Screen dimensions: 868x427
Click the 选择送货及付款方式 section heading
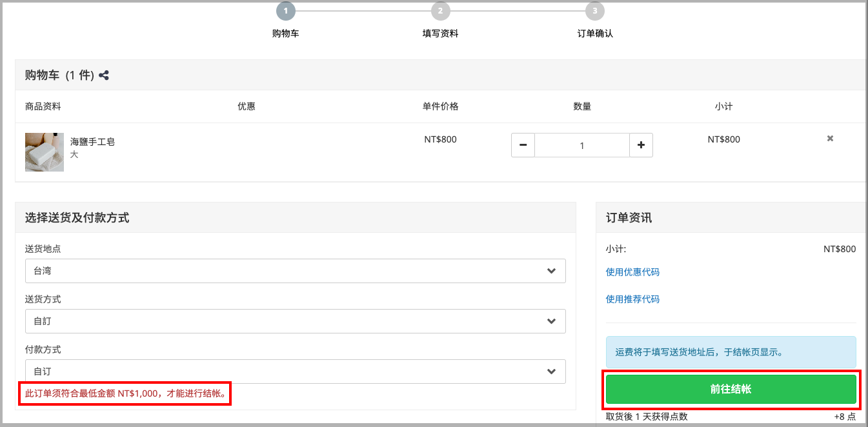(x=77, y=218)
